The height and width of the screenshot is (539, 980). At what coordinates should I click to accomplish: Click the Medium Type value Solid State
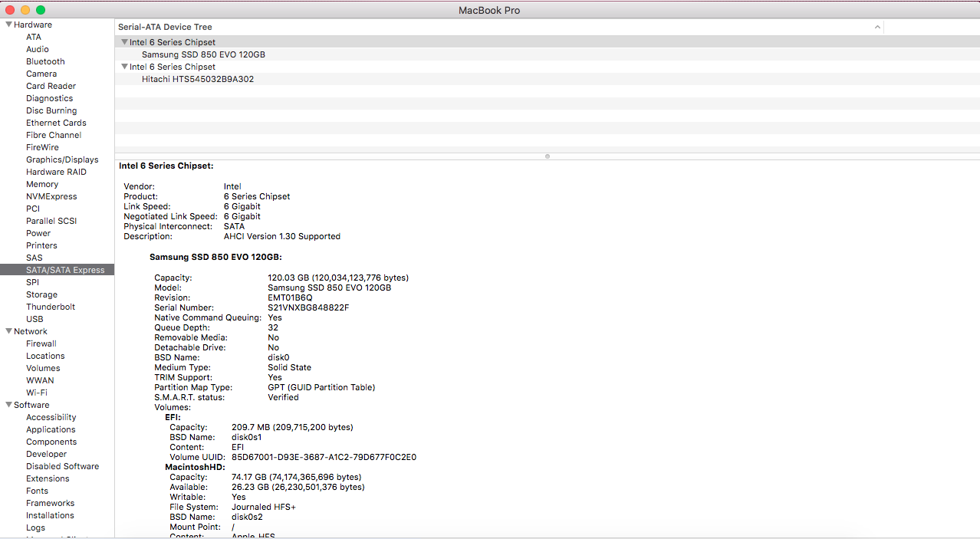coord(289,367)
